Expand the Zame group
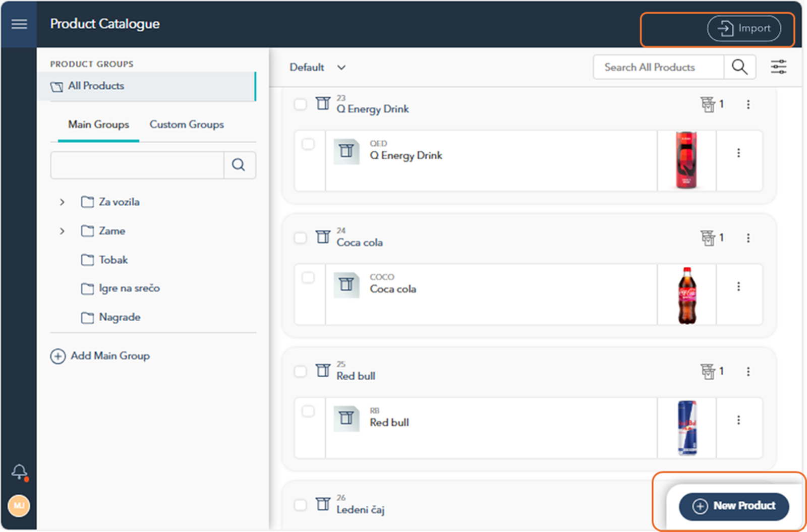 (x=62, y=231)
